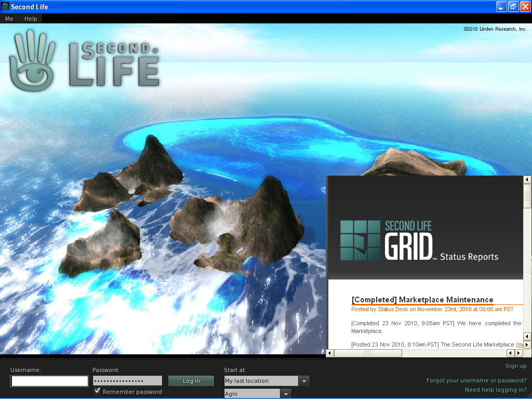Click the Second Life hand logo

32,61
